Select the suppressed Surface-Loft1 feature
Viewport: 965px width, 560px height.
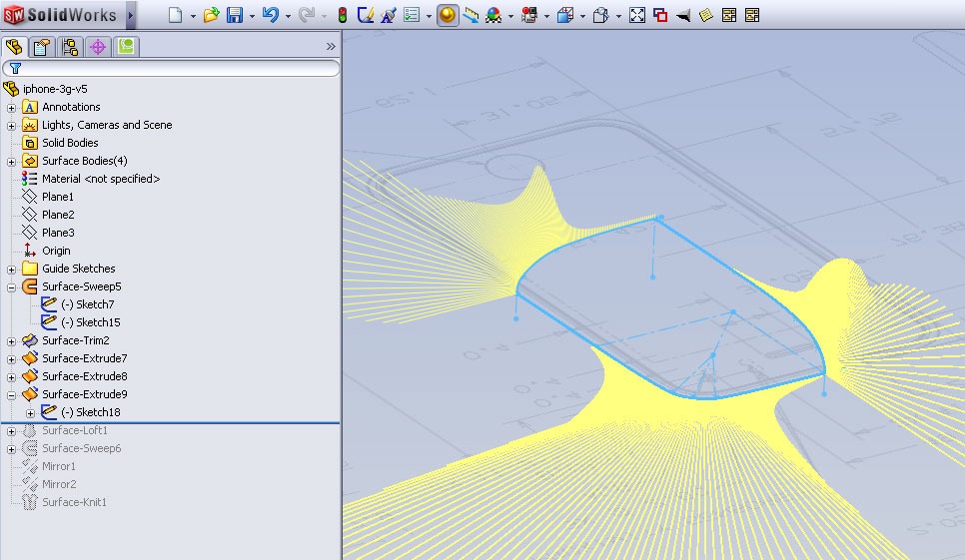tap(75, 430)
